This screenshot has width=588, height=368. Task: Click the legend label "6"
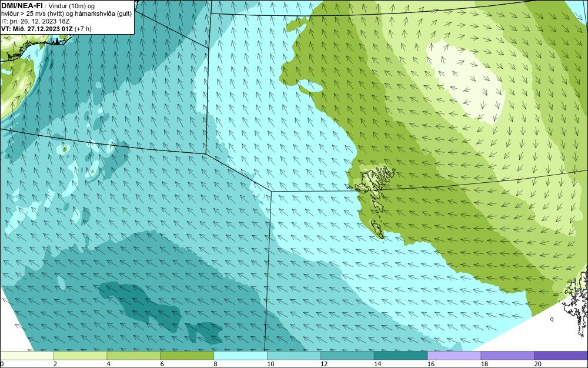[162, 364]
